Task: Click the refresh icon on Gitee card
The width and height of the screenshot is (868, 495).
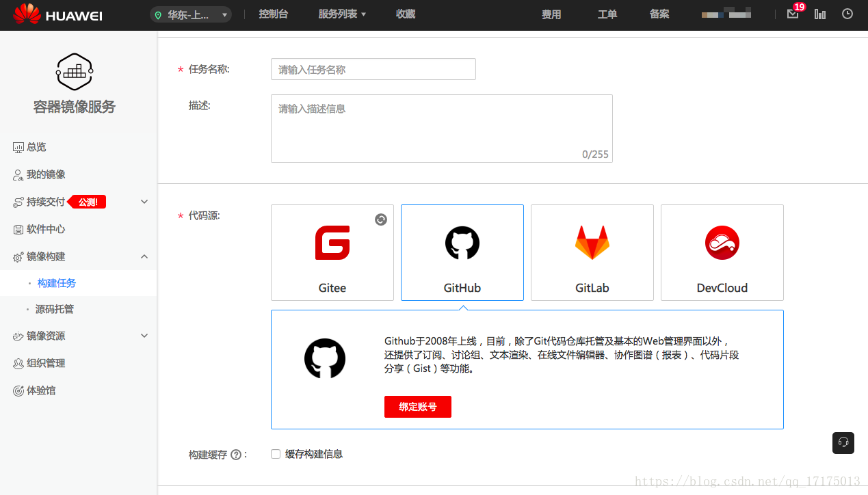Action: click(x=381, y=219)
